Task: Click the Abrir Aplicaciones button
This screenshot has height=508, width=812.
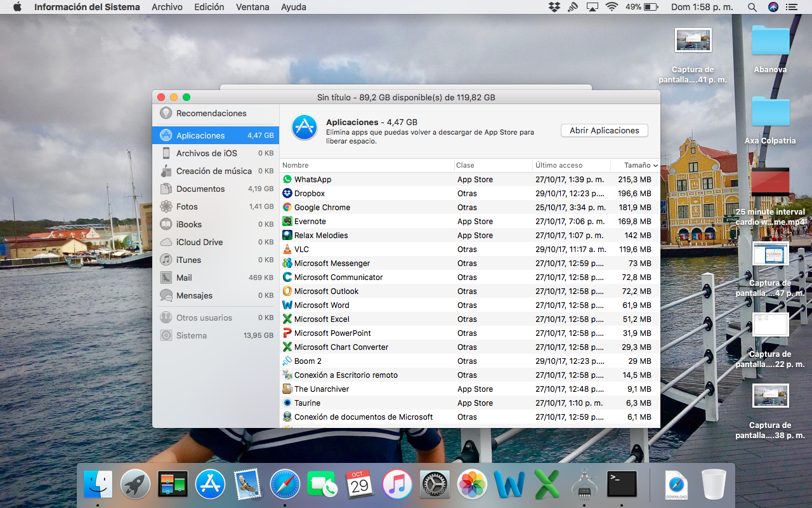Action: tap(604, 130)
